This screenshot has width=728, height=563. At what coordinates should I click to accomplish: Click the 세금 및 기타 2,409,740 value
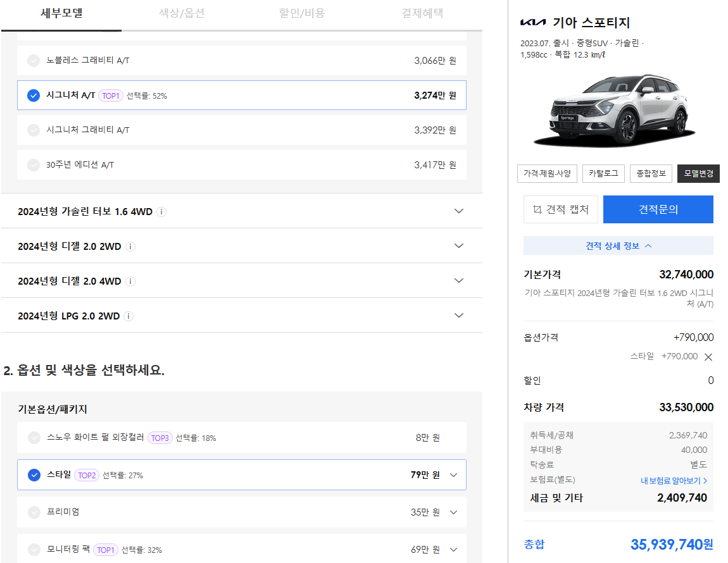click(682, 498)
